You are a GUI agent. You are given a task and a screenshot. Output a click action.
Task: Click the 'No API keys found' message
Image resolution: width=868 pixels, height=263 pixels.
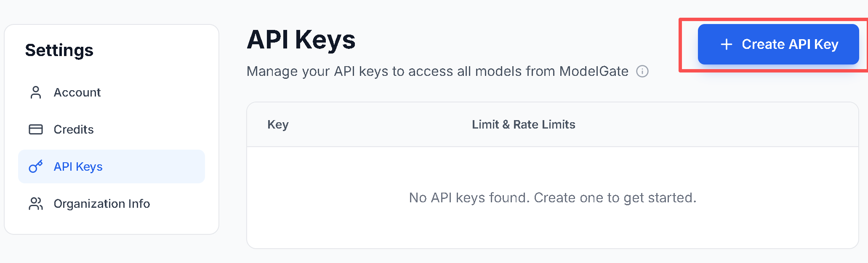coord(553,197)
